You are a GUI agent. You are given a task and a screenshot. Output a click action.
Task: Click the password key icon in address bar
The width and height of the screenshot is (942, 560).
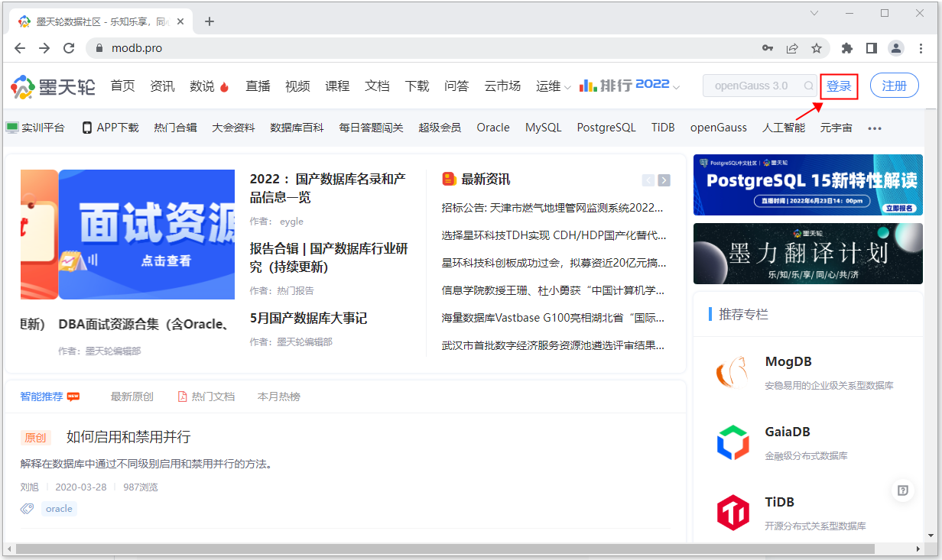(768, 48)
